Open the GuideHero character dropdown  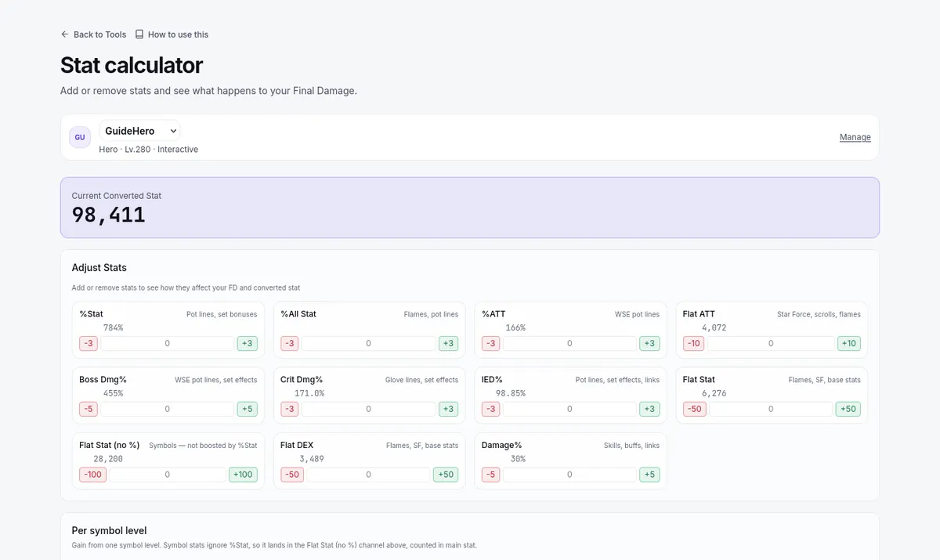coord(139,131)
